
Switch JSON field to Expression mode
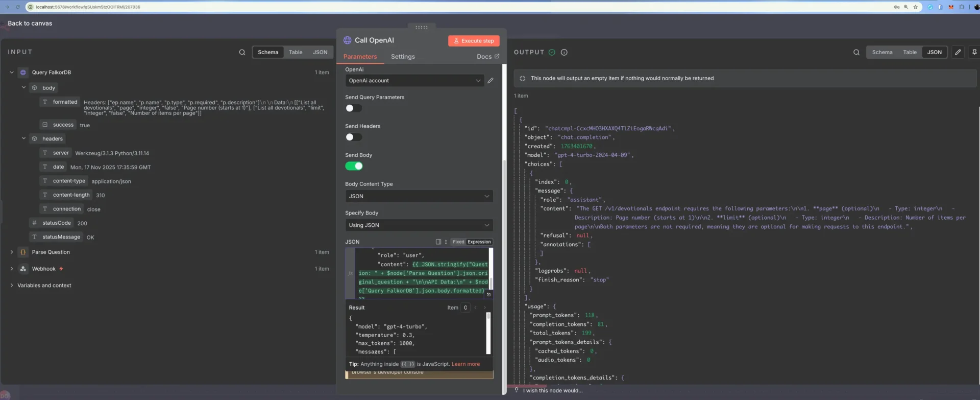pyautogui.click(x=479, y=242)
